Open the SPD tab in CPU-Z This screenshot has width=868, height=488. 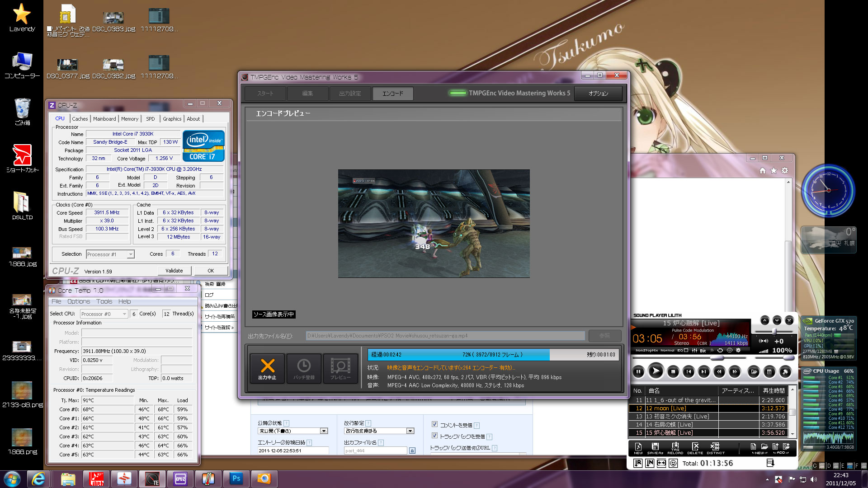(151, 119)
